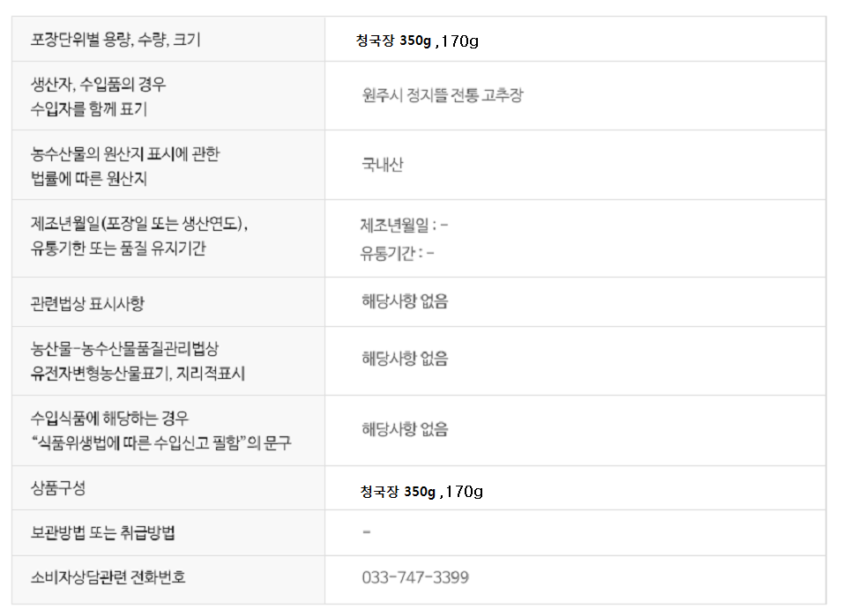Image resolution: width=842 pixels, height=616 pixels.
Task: Click the 생산자, 수입품의 경우 label
Action: click(x=98, y=85)
